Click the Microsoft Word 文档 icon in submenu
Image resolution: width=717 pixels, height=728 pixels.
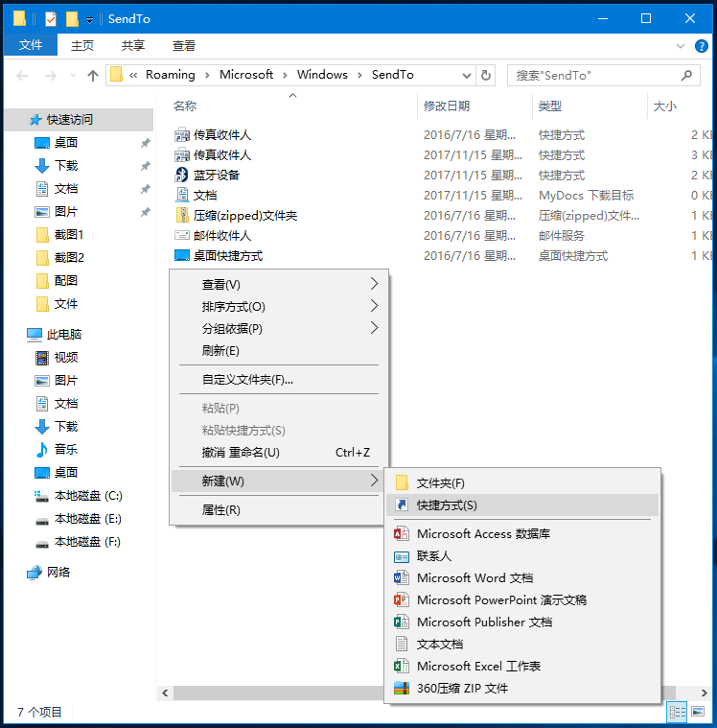click(x=402, y=577)
